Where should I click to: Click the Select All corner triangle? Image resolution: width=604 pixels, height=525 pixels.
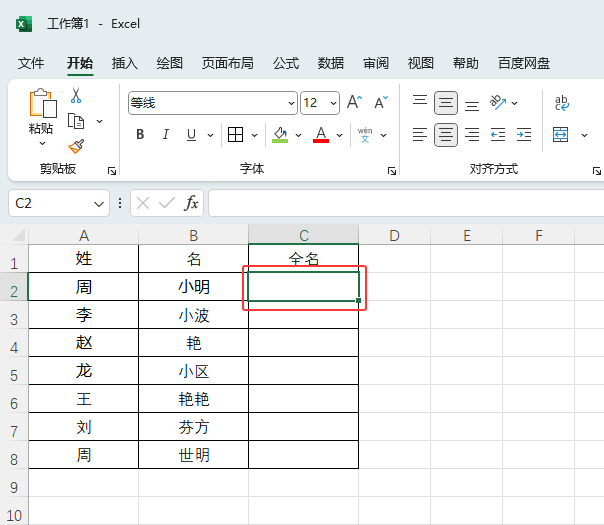click(x=19, y=235)
